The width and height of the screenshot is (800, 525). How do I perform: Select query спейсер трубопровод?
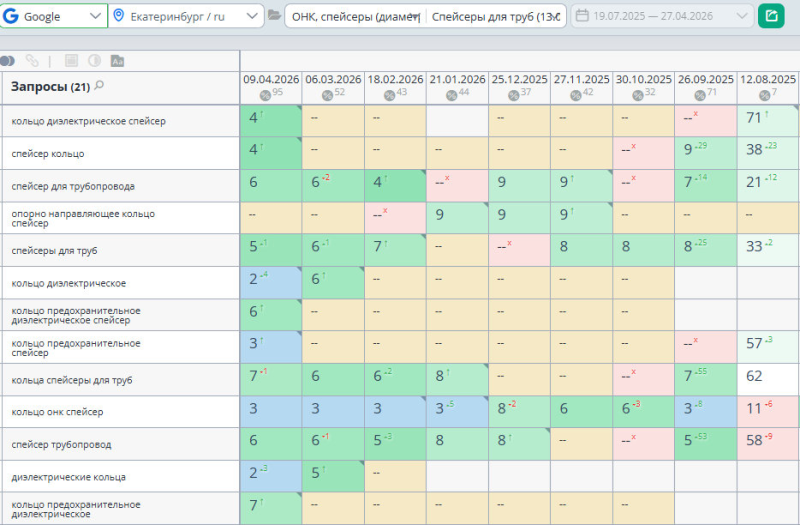(61, 445)
